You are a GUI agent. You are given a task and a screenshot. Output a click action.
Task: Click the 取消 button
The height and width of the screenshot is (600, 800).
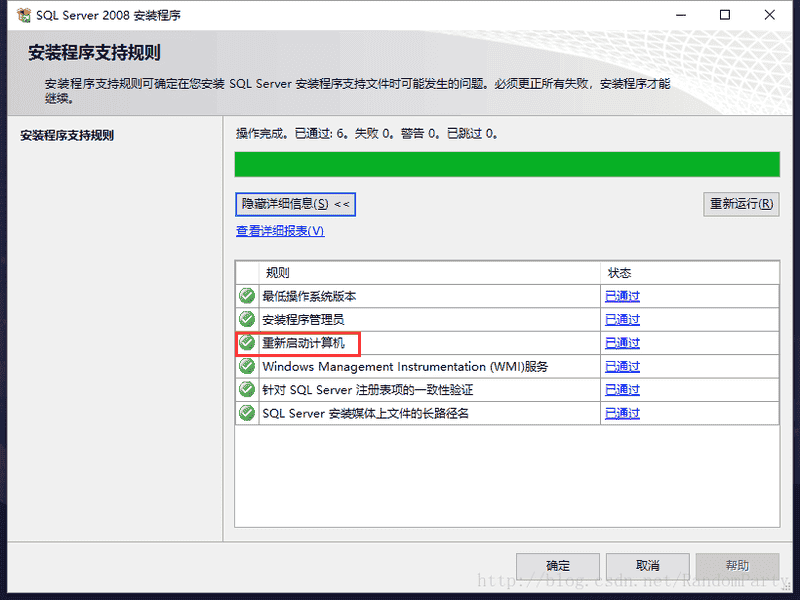tap(647, 566)
